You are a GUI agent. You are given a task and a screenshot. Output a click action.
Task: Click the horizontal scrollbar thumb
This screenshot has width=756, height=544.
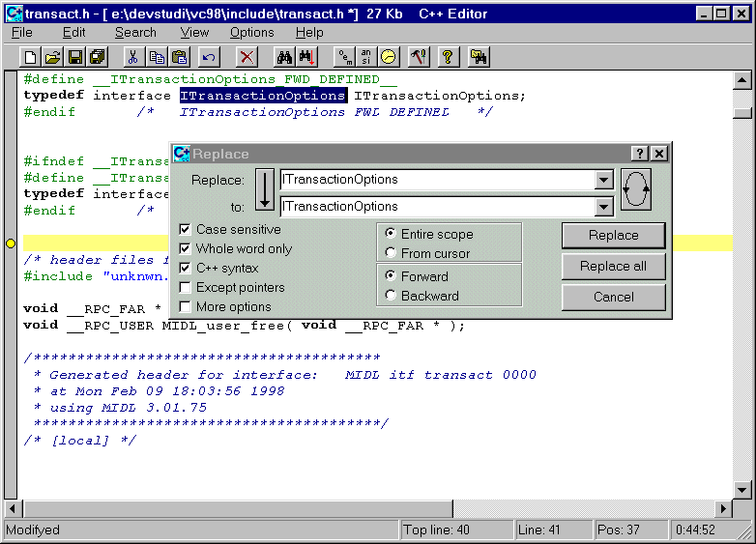(x=238, y=509)
